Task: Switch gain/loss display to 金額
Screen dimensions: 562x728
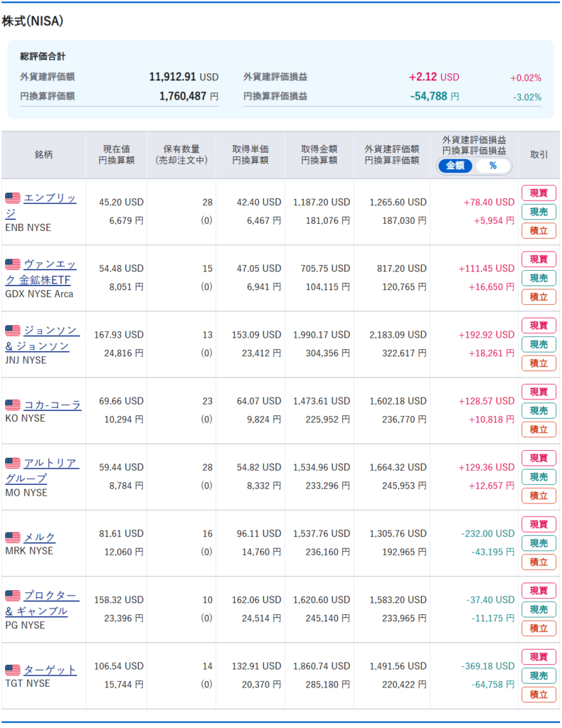Action: point(455,166)
